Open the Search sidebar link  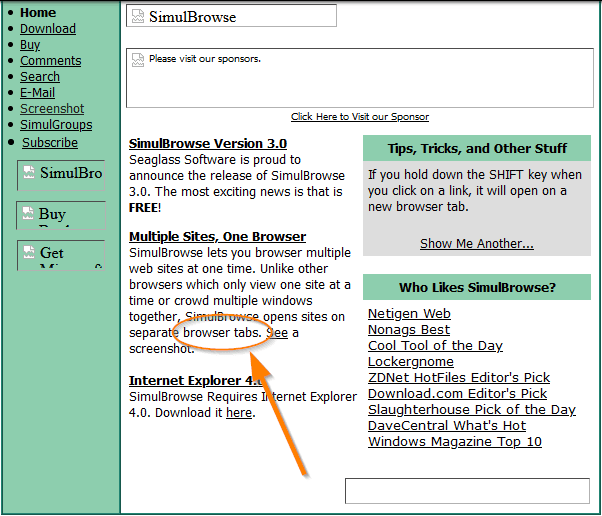point(40,77)
